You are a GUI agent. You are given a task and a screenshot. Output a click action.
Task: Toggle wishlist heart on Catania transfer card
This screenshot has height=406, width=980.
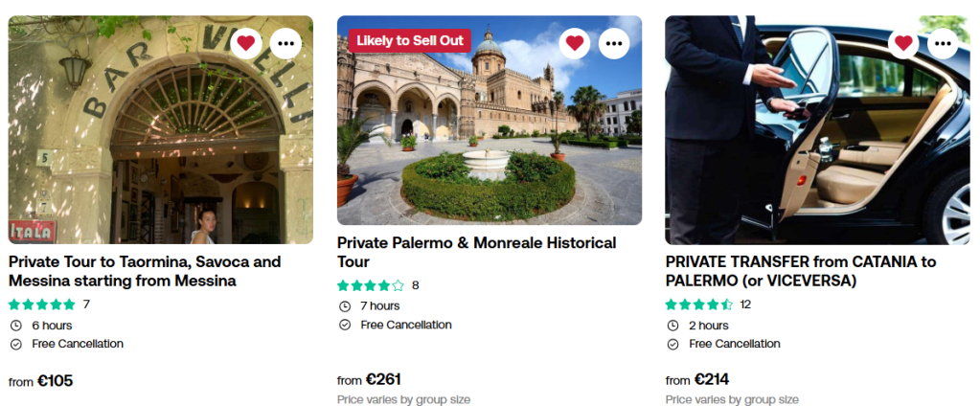pos(902,43)
